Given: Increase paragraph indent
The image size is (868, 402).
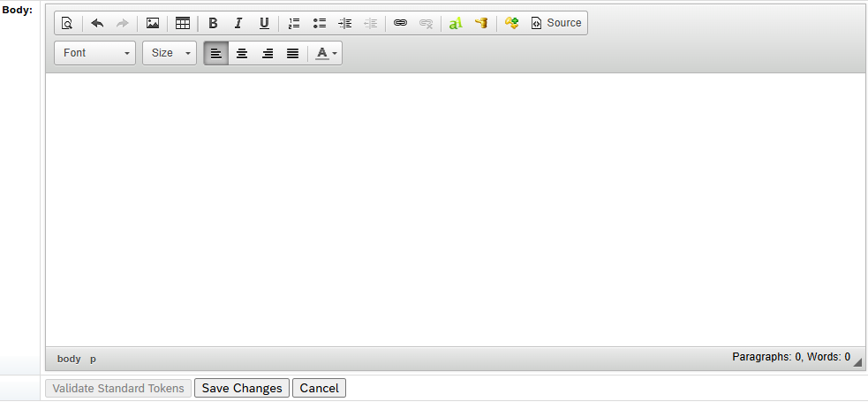Looking at the screenshot, I should pos(345,23).
